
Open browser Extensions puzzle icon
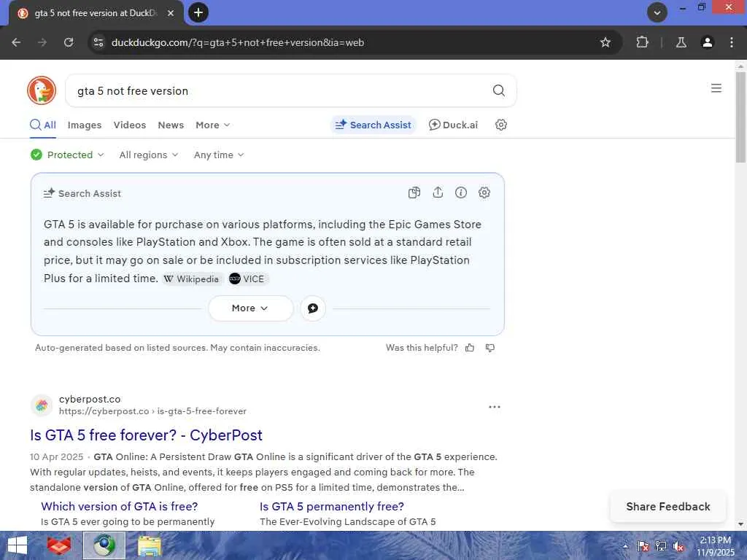642,42
